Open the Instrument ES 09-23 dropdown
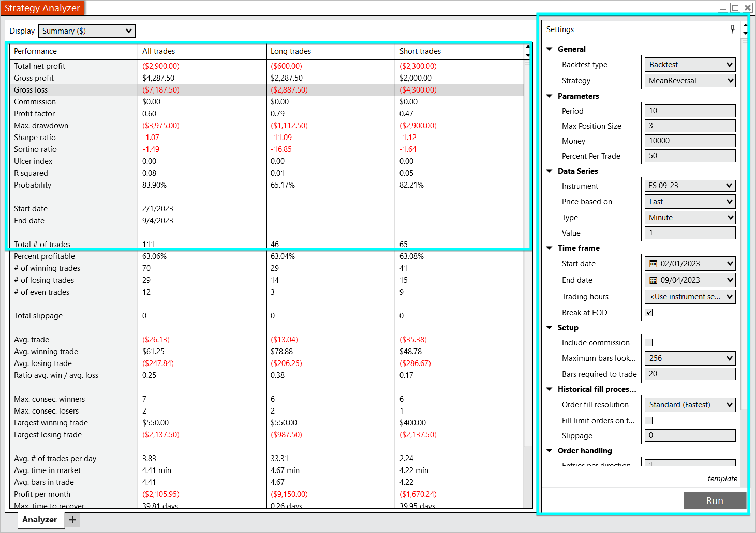The height and width of the screenshot is (533, 756). click(690, 186)
